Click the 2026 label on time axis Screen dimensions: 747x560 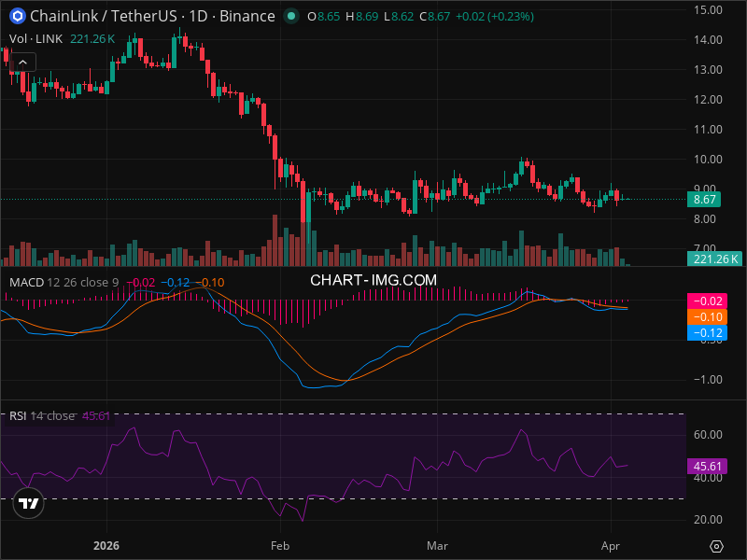click(x=106, y=546)
